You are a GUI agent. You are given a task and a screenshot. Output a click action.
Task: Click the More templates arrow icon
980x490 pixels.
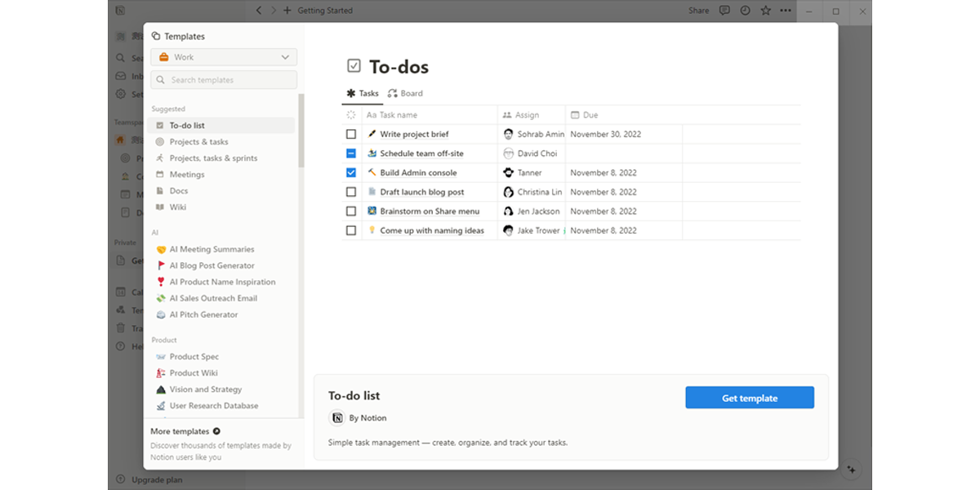point(216,431)
